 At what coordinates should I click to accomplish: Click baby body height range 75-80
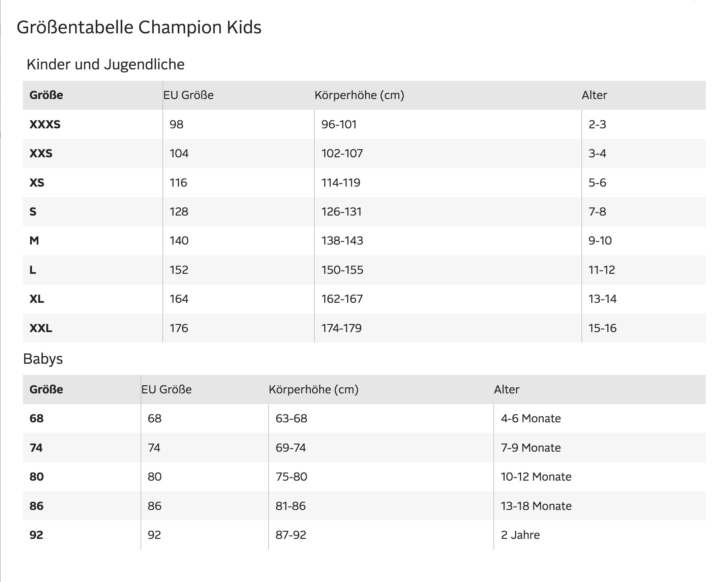tap(291, 477)
